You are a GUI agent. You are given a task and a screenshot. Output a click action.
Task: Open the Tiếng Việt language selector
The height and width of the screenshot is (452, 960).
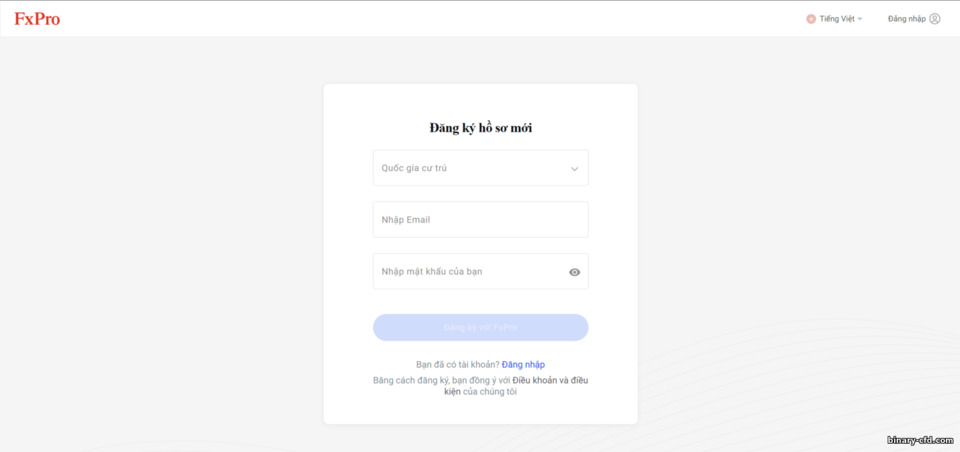(x=834, y=19)
